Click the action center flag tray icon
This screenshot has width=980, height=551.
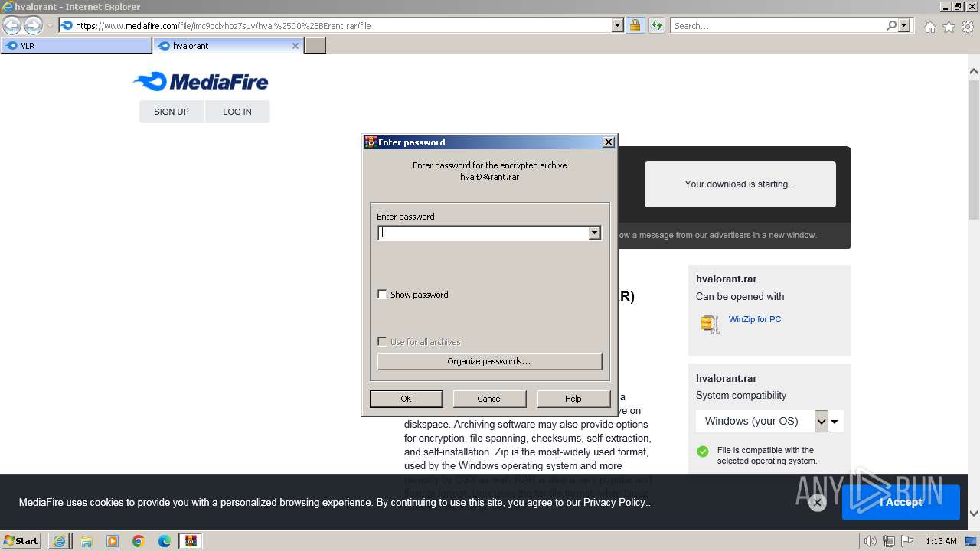906,541
